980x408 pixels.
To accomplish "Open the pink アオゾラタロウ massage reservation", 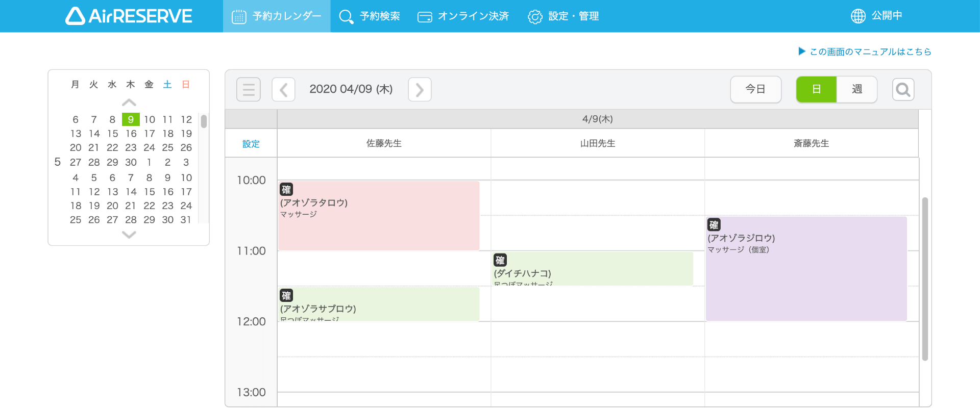I will [378, 216].
